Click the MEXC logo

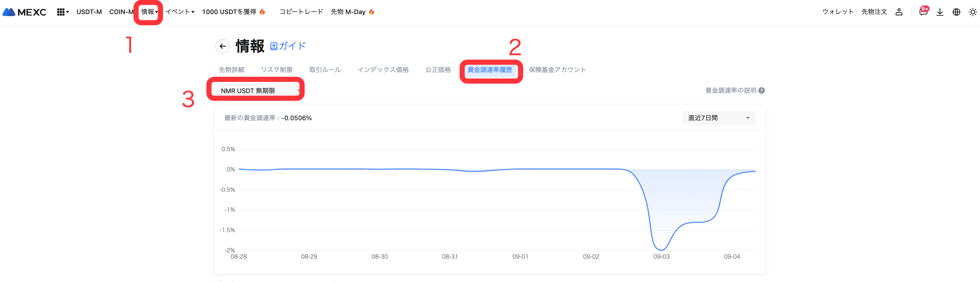pos(24,12)
